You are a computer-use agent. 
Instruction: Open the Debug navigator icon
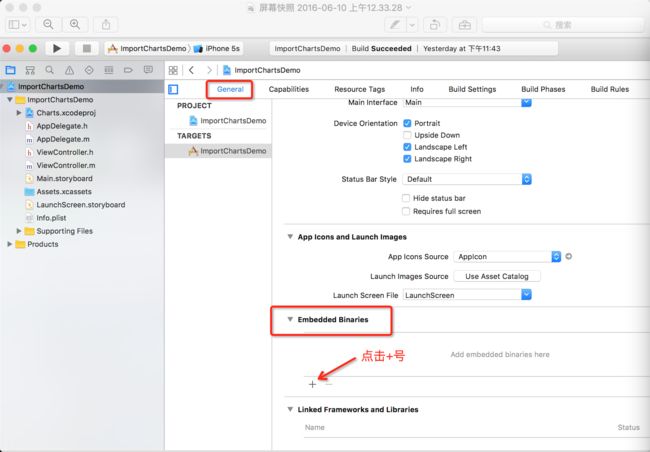109,70
